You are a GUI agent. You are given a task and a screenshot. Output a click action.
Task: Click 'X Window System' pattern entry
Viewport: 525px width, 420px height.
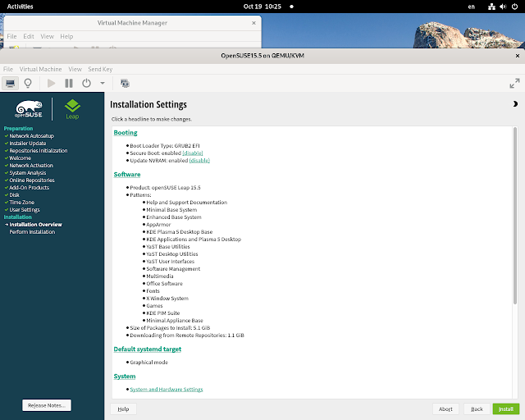point(167,298)
